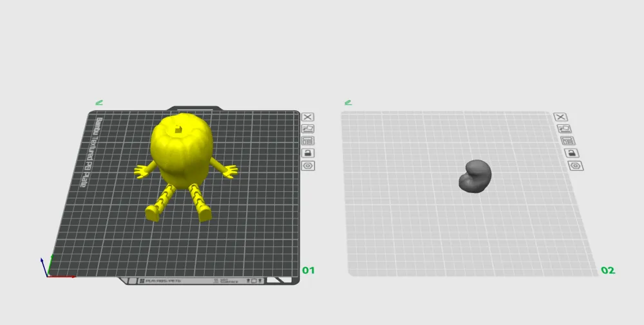Open plate 02 settings hexagon icon
Image resolution: width=644 pixels, height=325 pixels.
(x=575, y=166)
